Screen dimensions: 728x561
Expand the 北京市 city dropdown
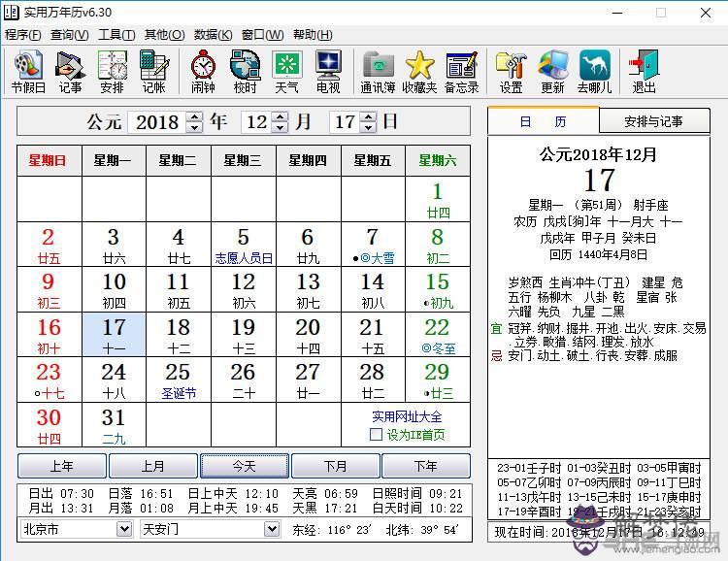(123, 529)
